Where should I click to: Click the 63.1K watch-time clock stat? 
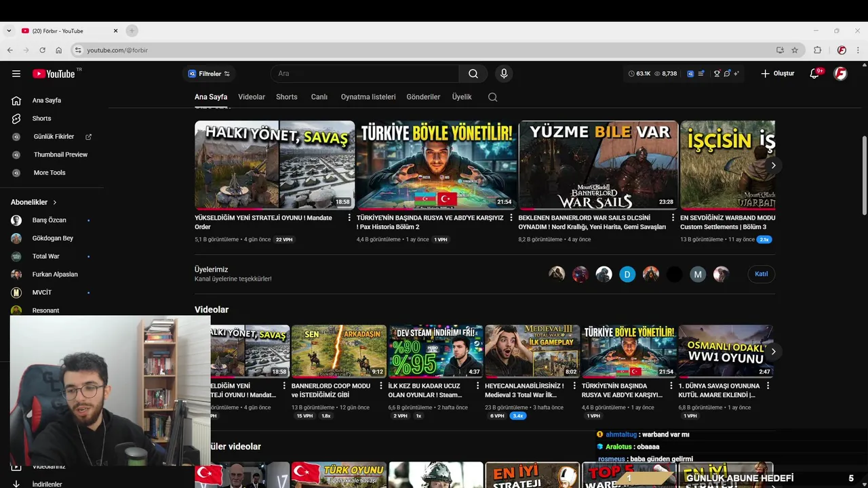[x=639, y=73]
